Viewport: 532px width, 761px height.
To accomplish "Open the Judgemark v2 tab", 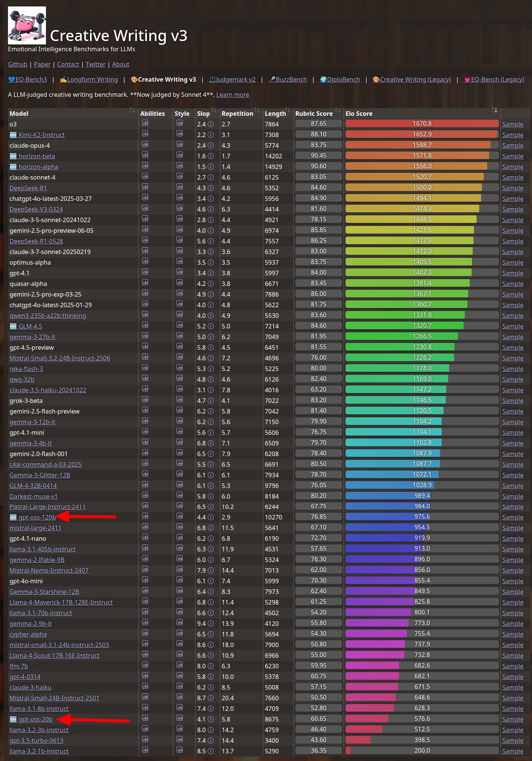I will click(x=232, y=79).
